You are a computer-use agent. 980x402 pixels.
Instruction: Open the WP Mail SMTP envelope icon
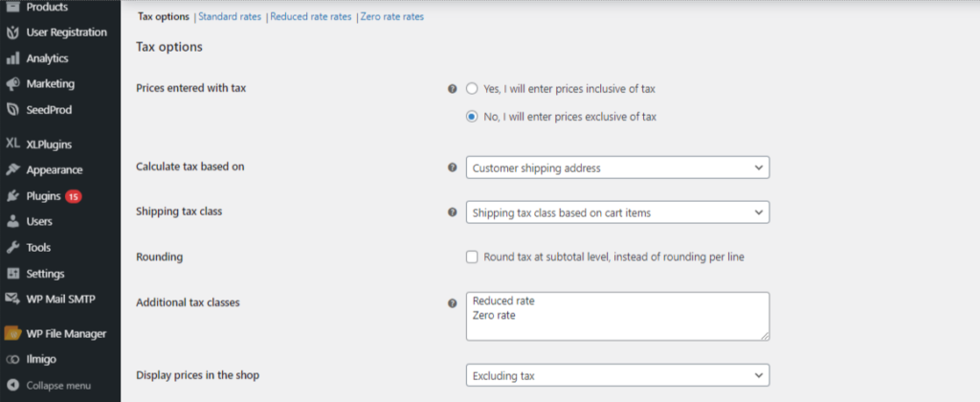click(12, 299)
